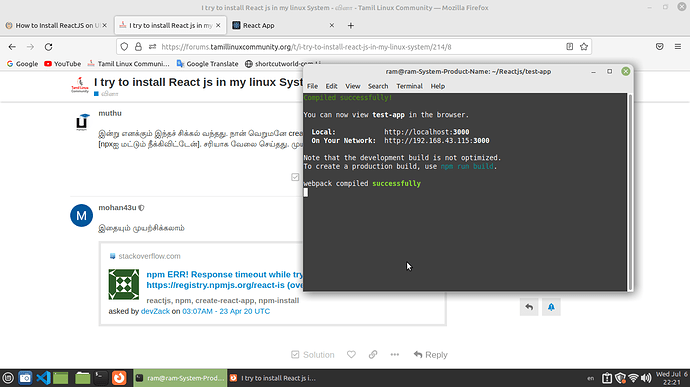Open the 'en' keyboard layout indicator

click(x=591, y=378)
